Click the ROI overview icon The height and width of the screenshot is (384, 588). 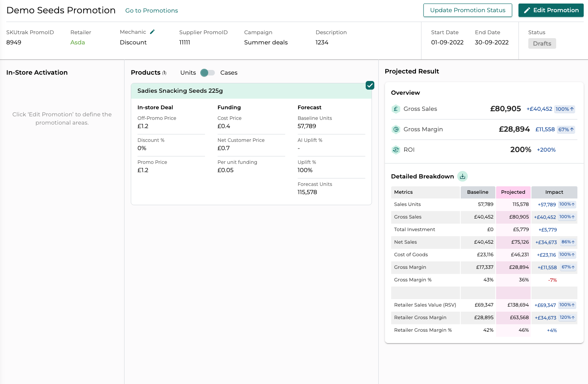396,150
